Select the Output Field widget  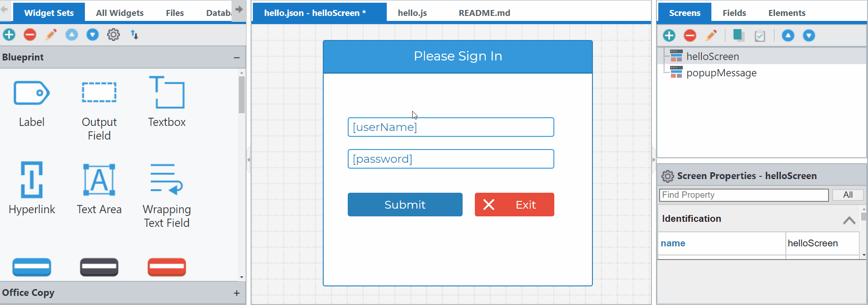click(99, 111)
